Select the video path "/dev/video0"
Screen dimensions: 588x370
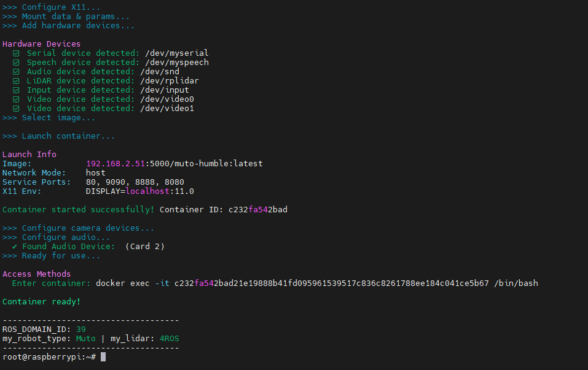coord(167,99)
